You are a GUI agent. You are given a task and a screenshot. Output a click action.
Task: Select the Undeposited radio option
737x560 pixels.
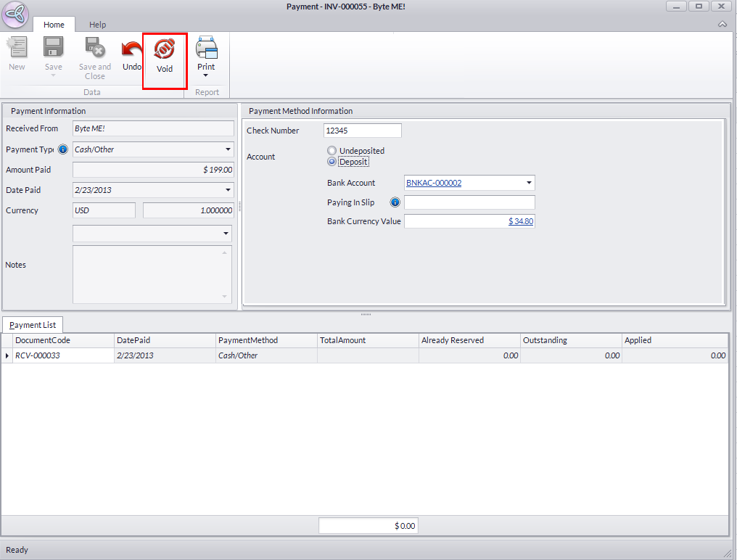(x=332, y=151)
